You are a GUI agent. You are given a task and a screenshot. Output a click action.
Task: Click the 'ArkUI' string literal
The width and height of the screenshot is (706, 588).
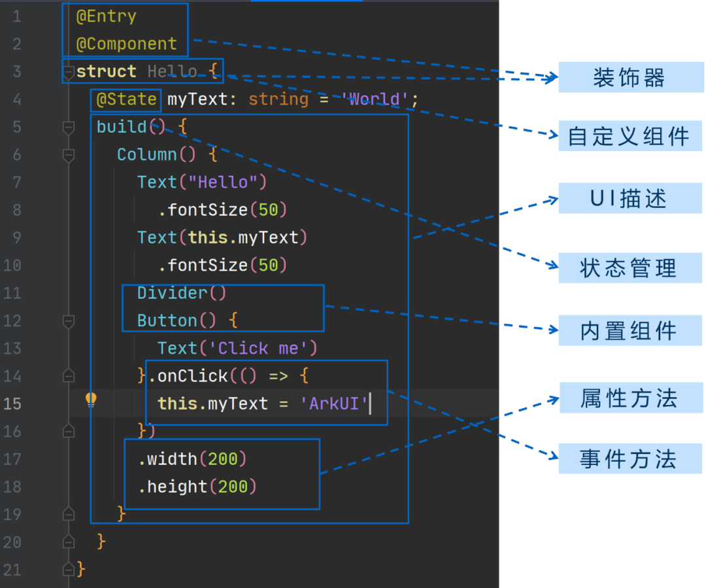coord(334,404)
